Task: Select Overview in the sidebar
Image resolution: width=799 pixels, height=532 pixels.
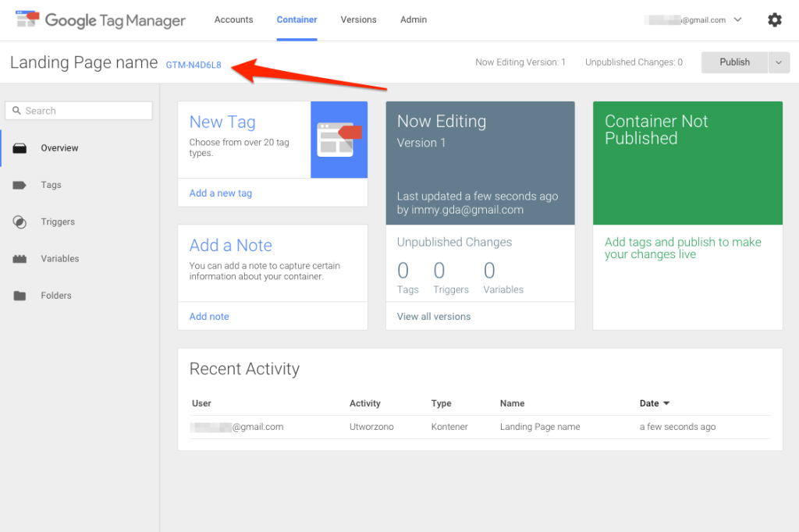Action: [59, 148]
